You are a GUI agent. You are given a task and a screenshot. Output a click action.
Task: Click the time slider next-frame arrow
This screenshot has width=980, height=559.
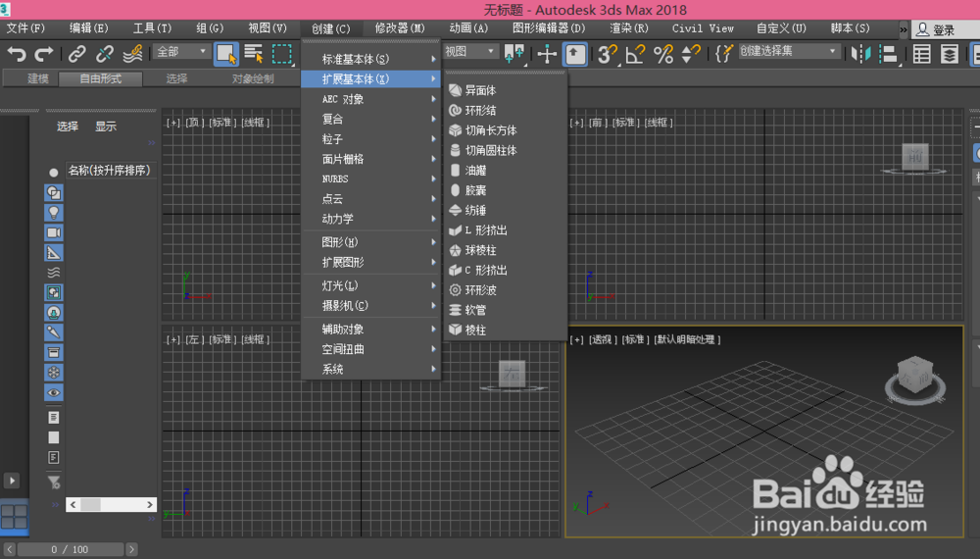tap(131, 549)
